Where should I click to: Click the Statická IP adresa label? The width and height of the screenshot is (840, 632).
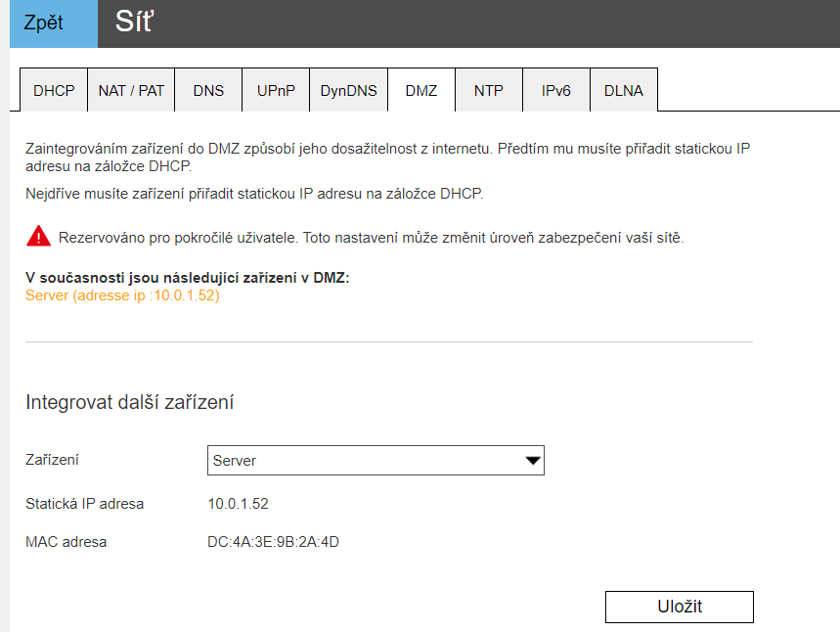tap(84, 504)
